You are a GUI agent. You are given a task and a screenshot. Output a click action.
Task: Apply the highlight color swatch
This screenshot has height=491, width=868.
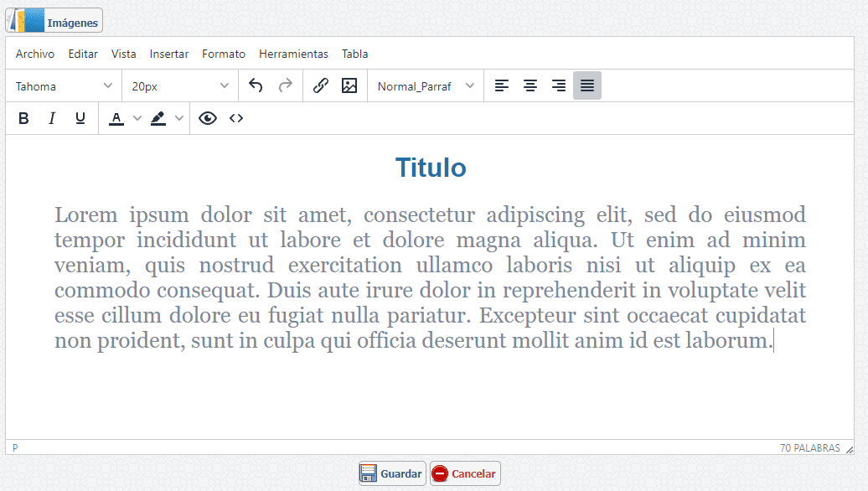tap(158, 118)
